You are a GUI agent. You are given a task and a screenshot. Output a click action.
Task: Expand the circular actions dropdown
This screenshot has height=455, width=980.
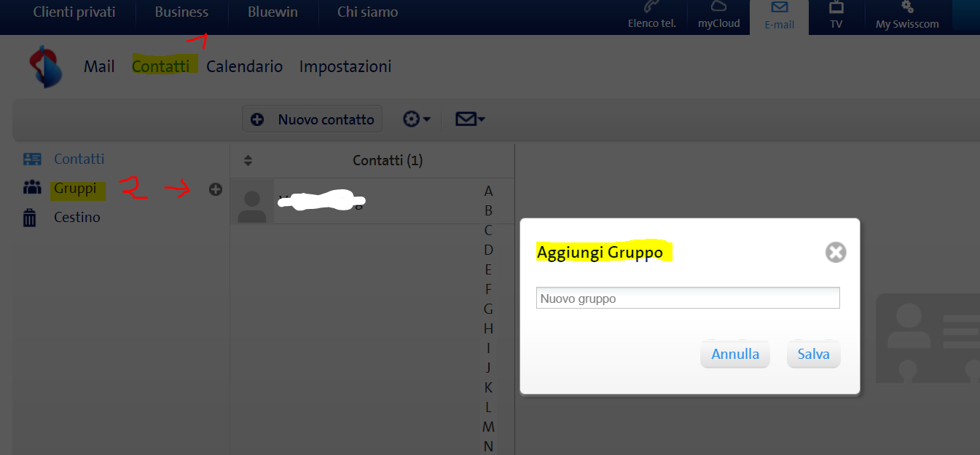[x=417, y=119]
